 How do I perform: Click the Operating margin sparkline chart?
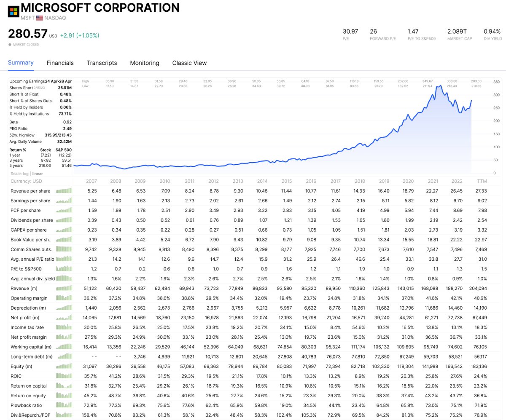coord(64,298)
